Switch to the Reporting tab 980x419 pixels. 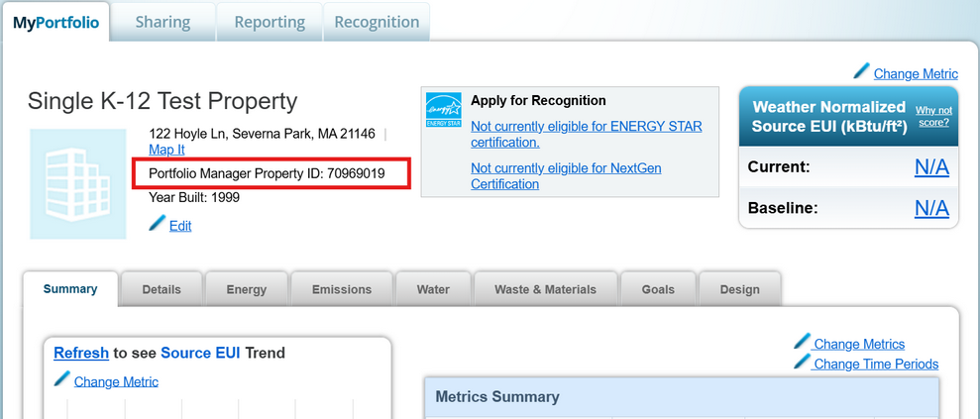point(270,23)
